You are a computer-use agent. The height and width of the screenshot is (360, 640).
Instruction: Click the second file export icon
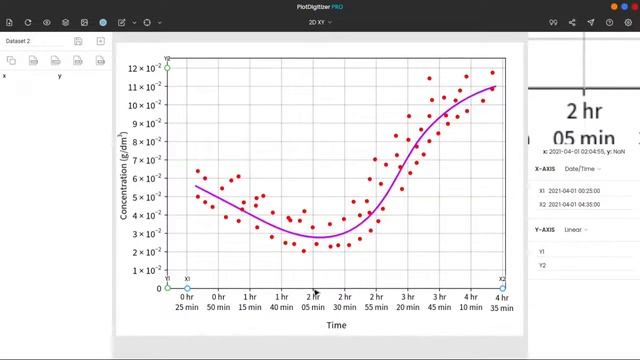coord(56,61)
